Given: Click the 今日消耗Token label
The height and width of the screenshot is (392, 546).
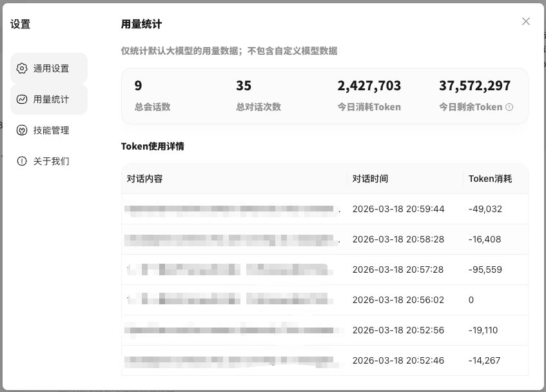Looking at the screenshot, I should coord(369,107).
